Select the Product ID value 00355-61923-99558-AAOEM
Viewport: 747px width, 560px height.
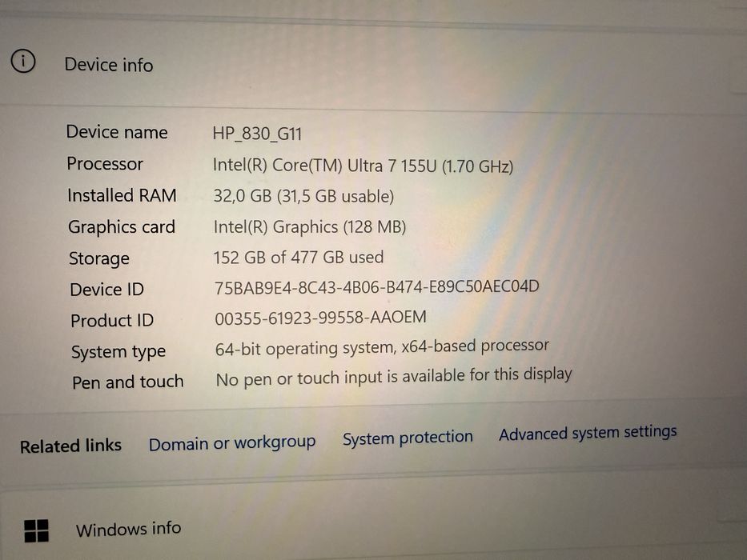pos(320,318)
